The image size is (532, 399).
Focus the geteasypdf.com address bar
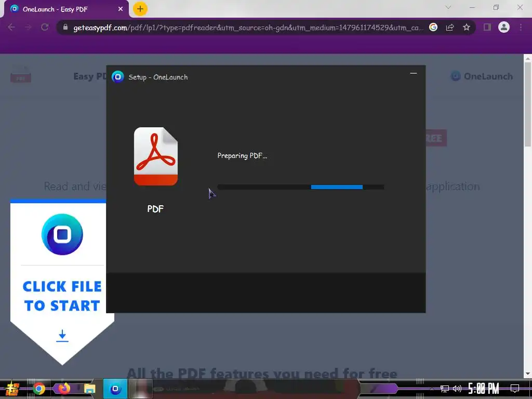(x=248, y=28)
